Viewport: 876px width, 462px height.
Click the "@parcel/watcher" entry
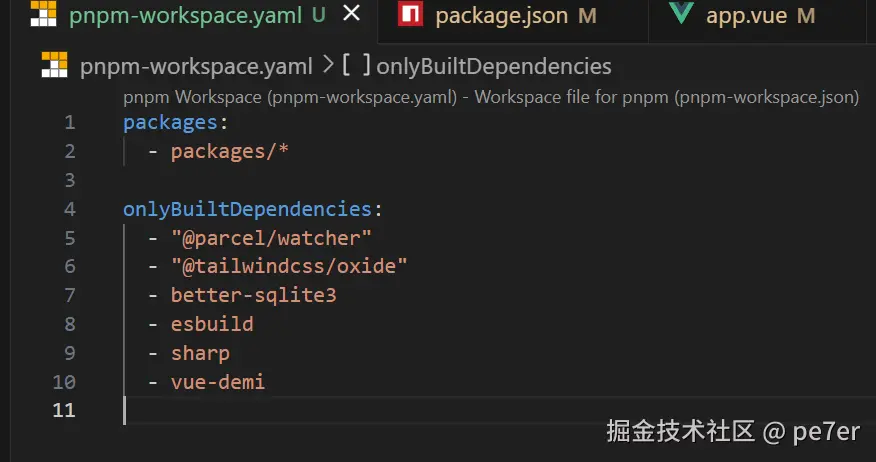(272, 239)
